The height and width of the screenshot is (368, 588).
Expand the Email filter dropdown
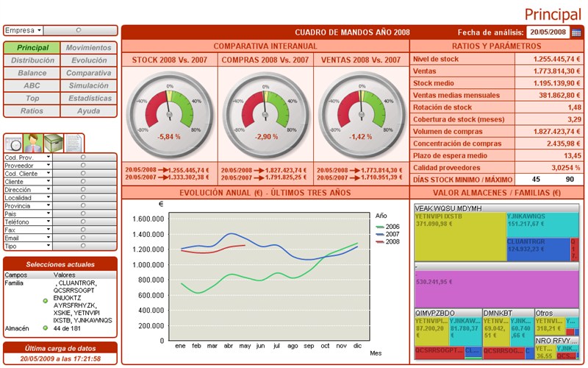[49, 238]
